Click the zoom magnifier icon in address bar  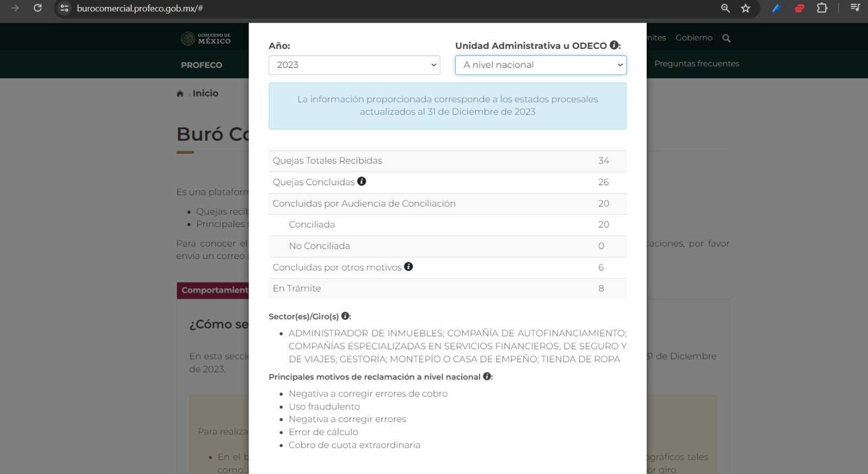[x=725, y=8]
